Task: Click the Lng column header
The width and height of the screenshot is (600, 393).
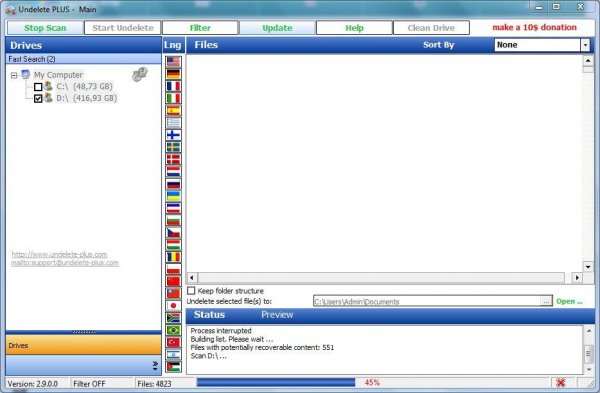Action: tap(173, 45)
